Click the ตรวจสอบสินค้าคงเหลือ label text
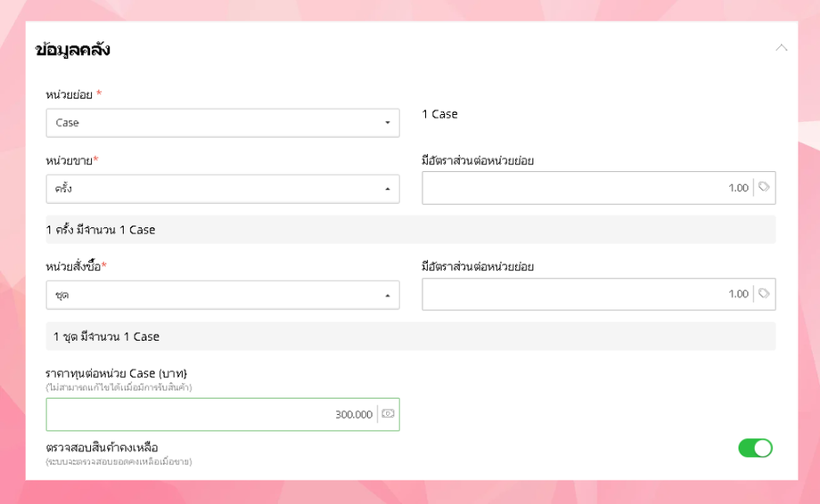 102,447
